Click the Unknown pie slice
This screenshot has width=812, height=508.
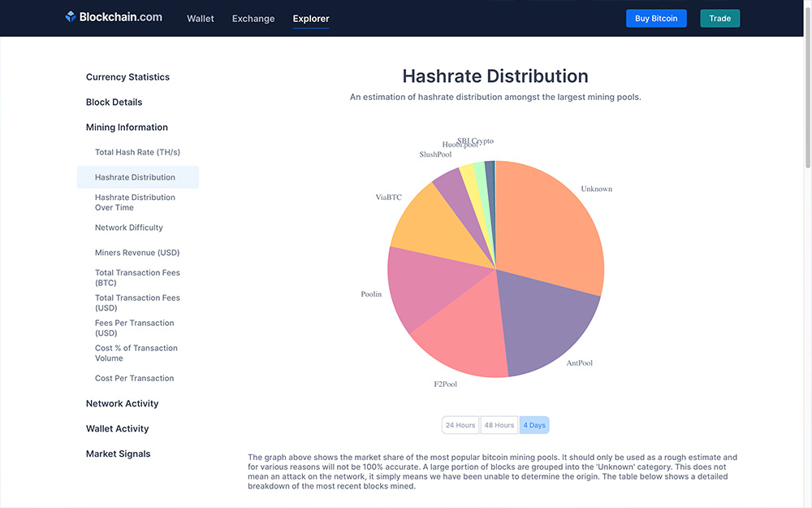[x=549, y=228]
